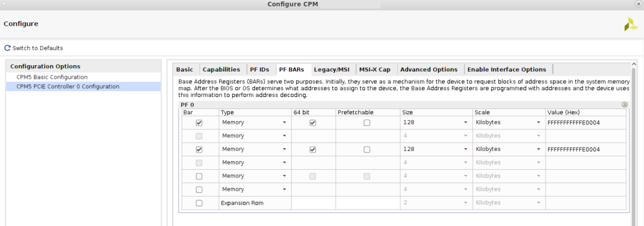Collapse the PF 0 section

625,105
